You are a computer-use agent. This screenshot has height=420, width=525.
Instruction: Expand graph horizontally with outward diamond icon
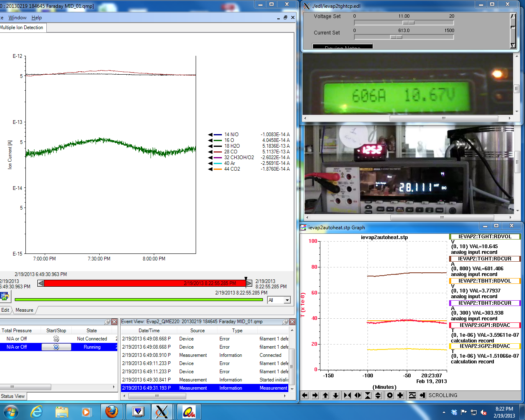coord(358,395)
